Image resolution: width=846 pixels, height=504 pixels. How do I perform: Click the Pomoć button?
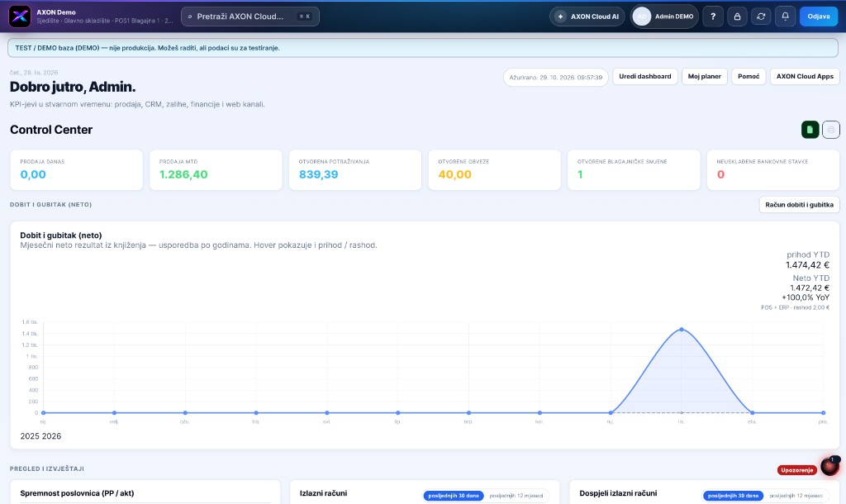pos(749,77)
